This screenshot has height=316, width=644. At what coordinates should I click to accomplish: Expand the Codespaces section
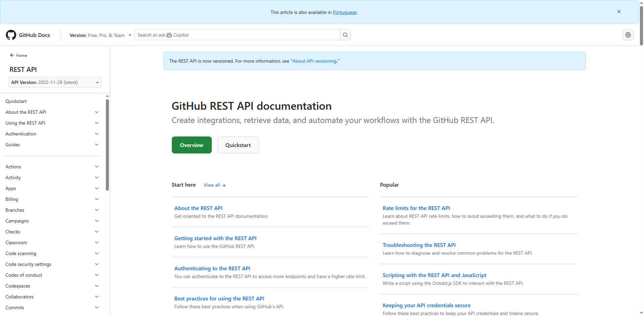(x=97, y=286)
